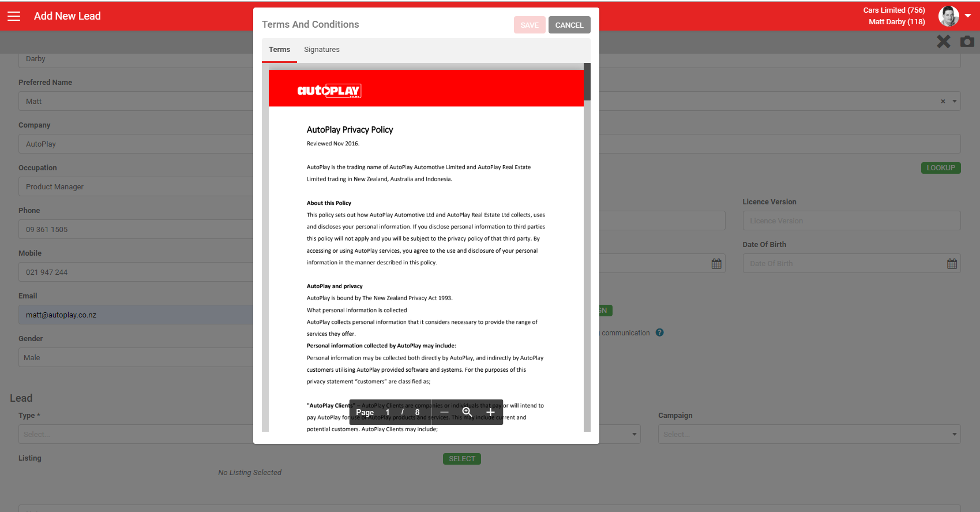
Task: Click the Licence Version field
Action: (x=851, y=221)
